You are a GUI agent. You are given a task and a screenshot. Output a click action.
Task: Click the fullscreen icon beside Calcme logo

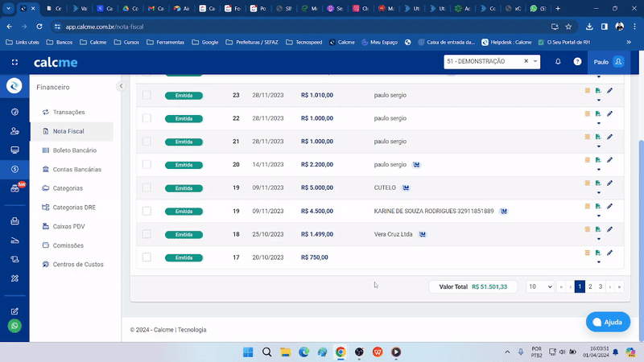14,62
